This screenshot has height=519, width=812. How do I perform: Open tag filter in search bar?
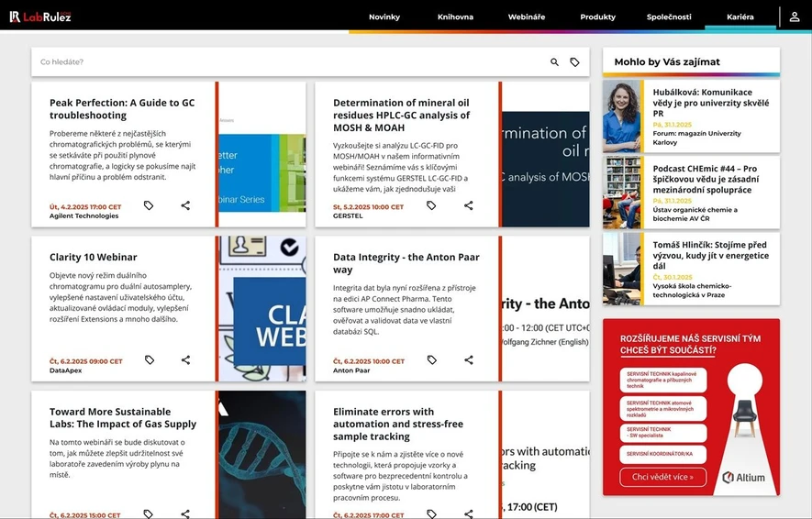575,62
